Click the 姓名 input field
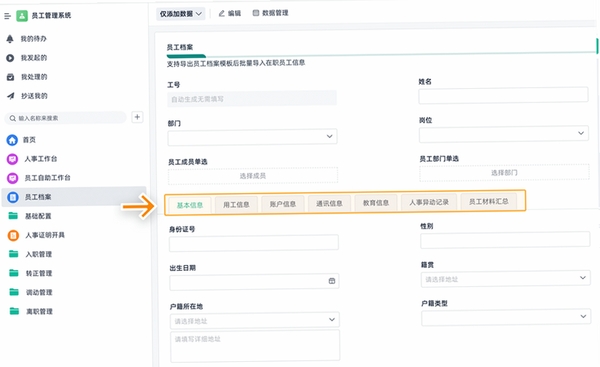 (503, 96)
